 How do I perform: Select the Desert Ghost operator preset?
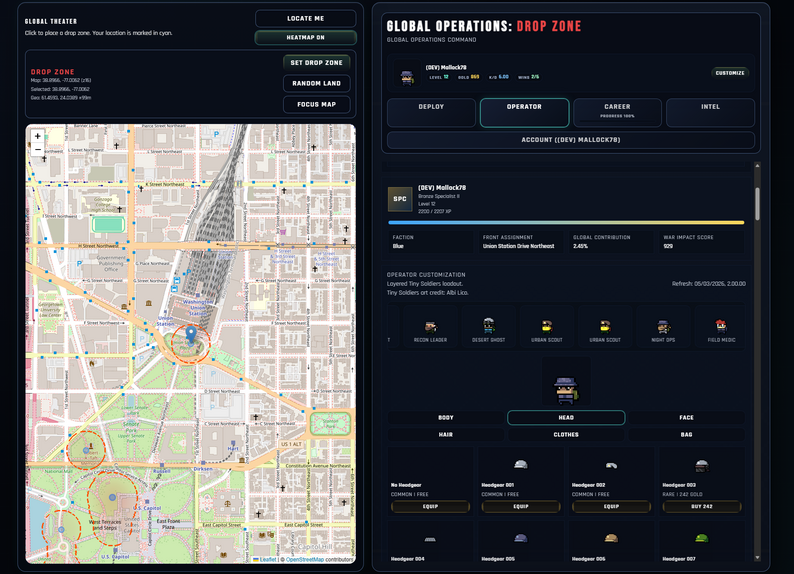pyautogui.click(x=489, y=327)
